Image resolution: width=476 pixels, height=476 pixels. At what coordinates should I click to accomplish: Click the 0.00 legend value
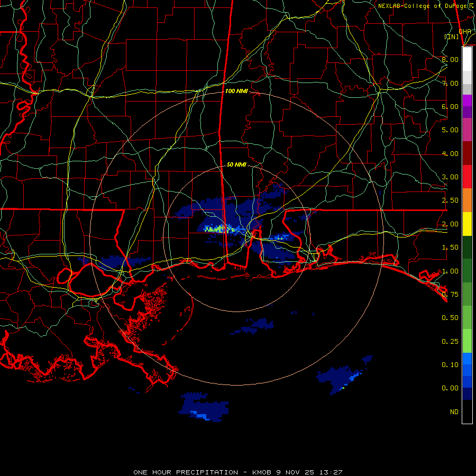[x=450, y=388]
